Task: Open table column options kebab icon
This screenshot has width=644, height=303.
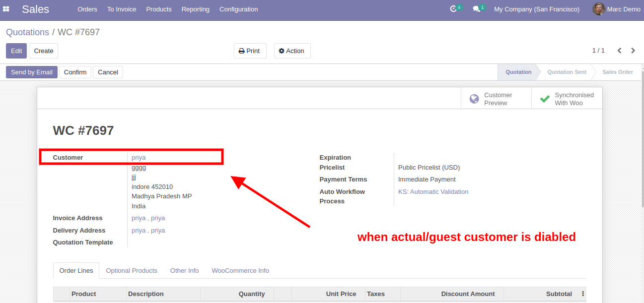Action: 583,294
